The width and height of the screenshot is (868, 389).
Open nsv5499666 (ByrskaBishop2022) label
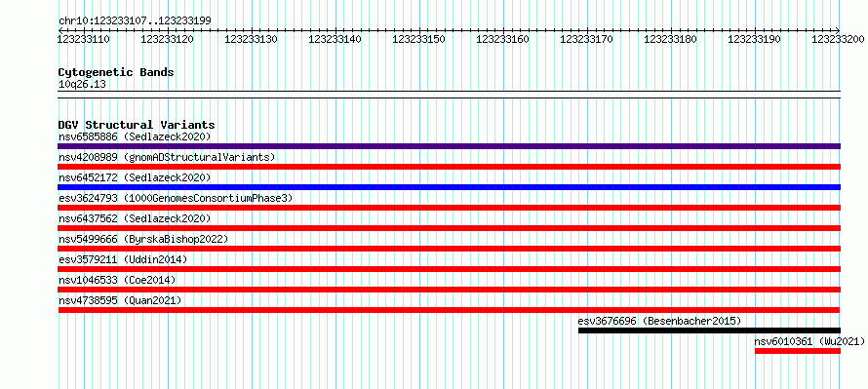click(143, 239)
